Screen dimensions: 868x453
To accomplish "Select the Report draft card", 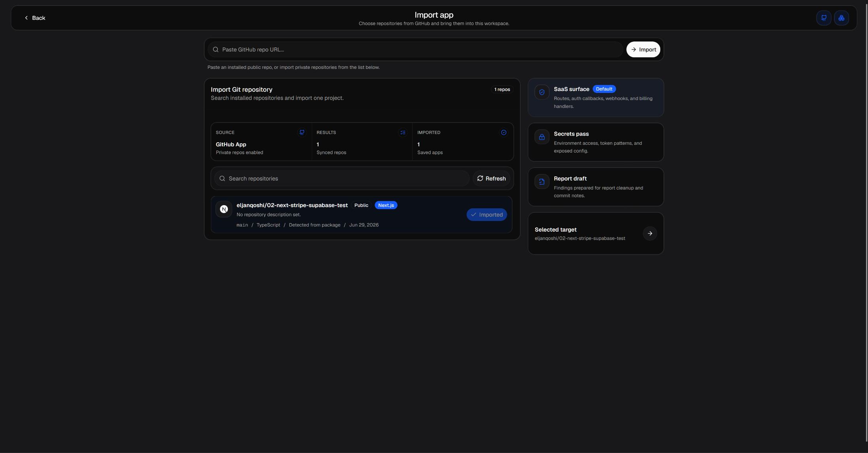I will 596,187.
